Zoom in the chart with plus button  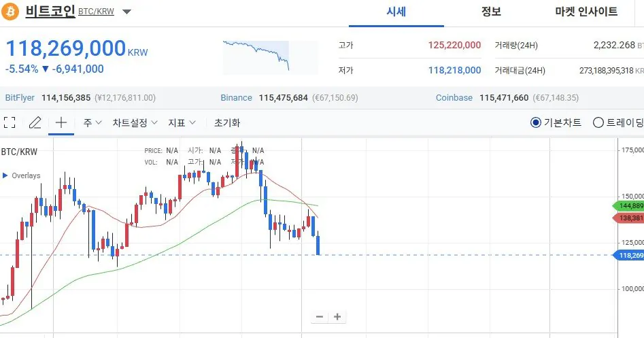[x=337, y=317]
